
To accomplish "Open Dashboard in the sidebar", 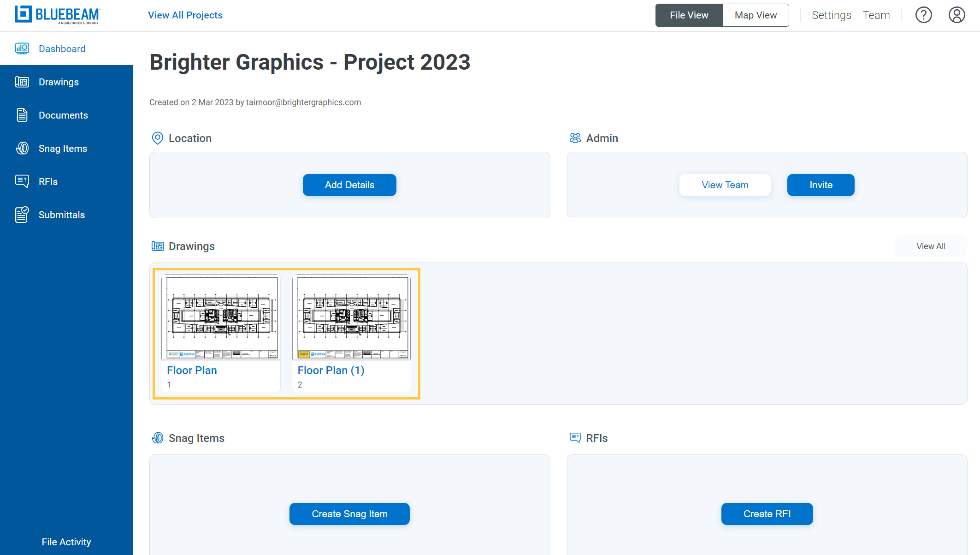I will coord(66,48).
